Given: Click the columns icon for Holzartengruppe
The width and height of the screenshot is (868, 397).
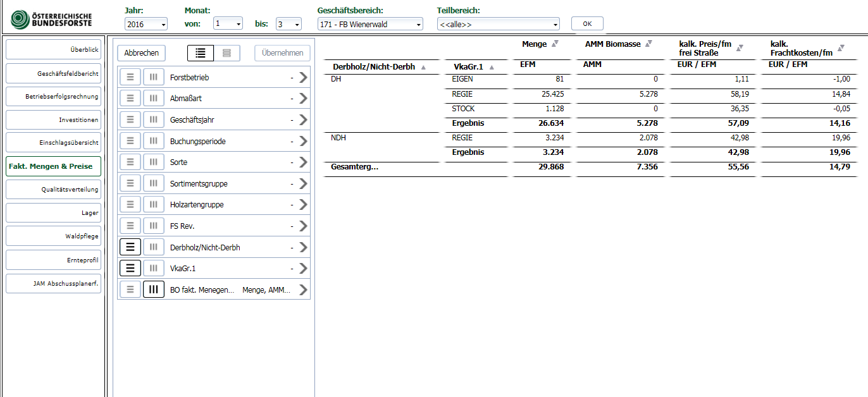Looking at the screenshot, I should 154,204.
